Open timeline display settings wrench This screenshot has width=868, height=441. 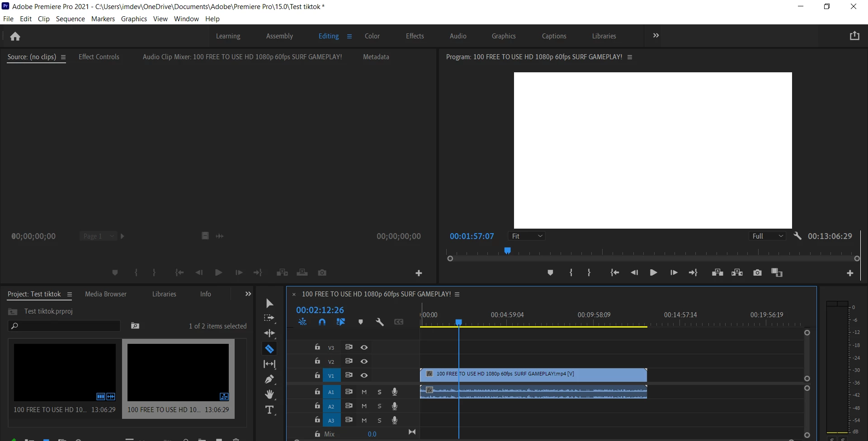(x=379, y=322)
